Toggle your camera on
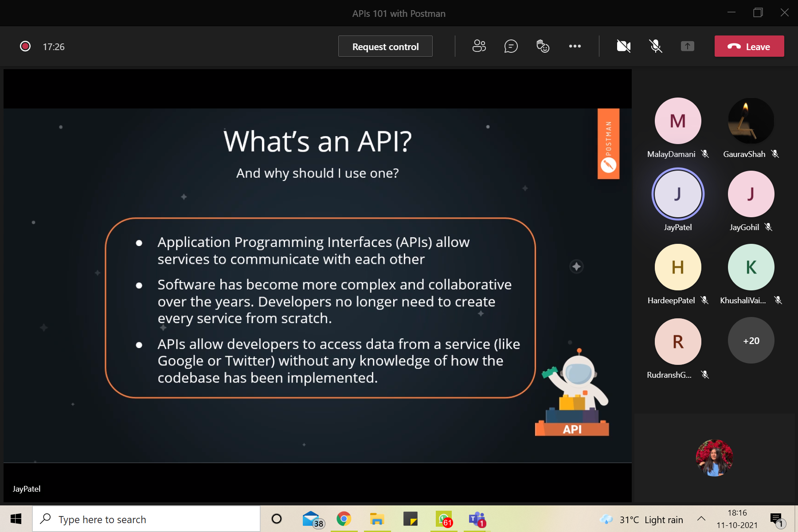 [623, 46]
